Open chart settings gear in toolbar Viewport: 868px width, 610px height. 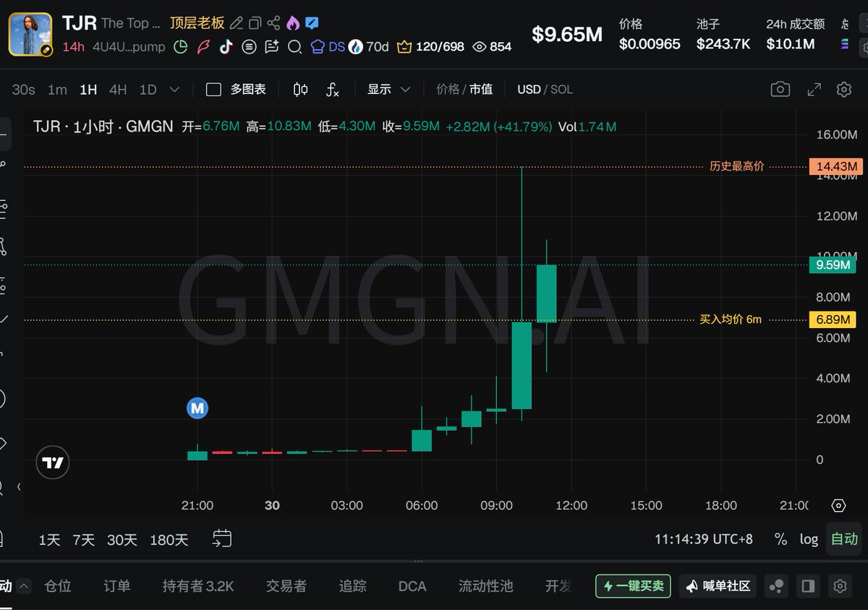843,89
